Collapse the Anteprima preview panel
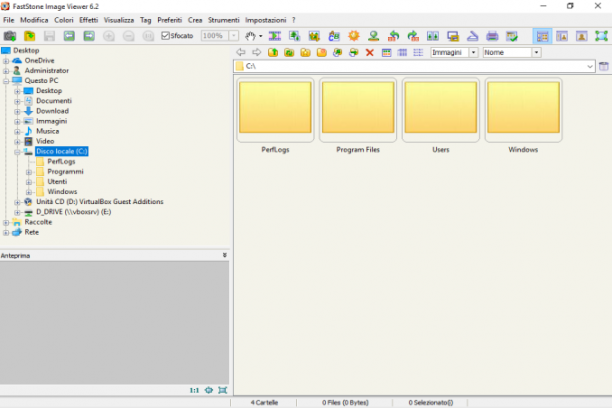The width and height of the screenshot is (612, 408). pyautogui.click(x=224, y=255)
